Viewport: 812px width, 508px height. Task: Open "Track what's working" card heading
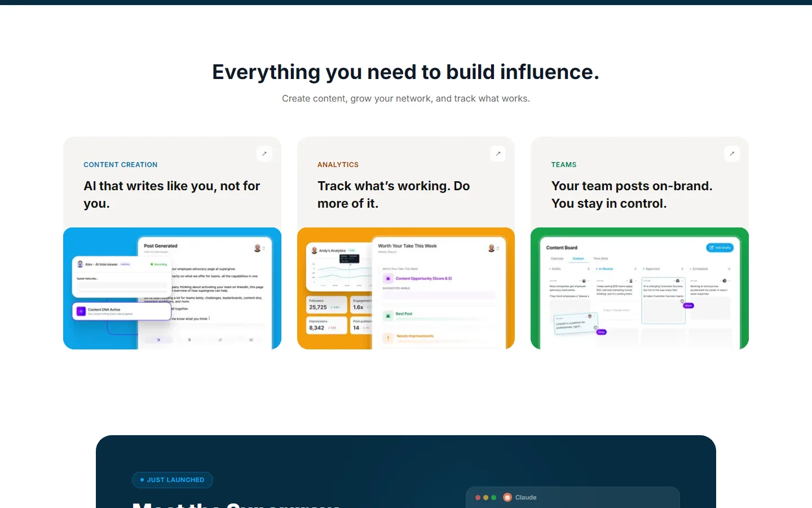tap(394, 195)
